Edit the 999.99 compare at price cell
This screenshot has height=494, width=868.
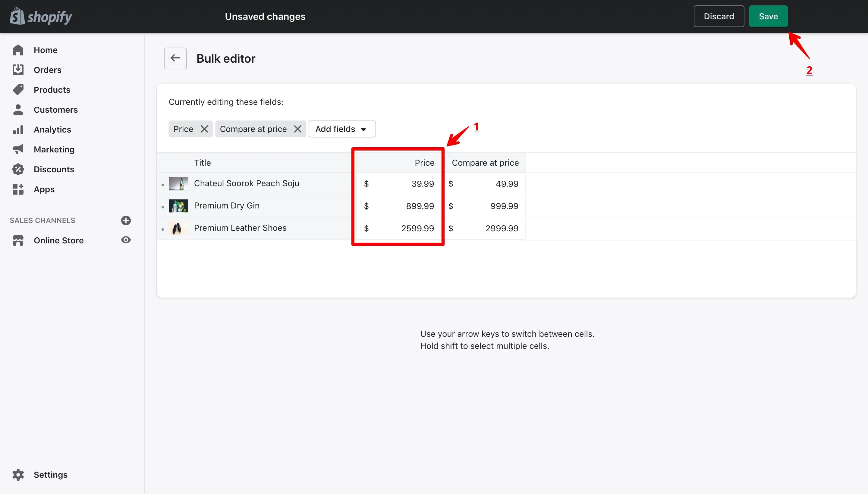click(484, 206)
